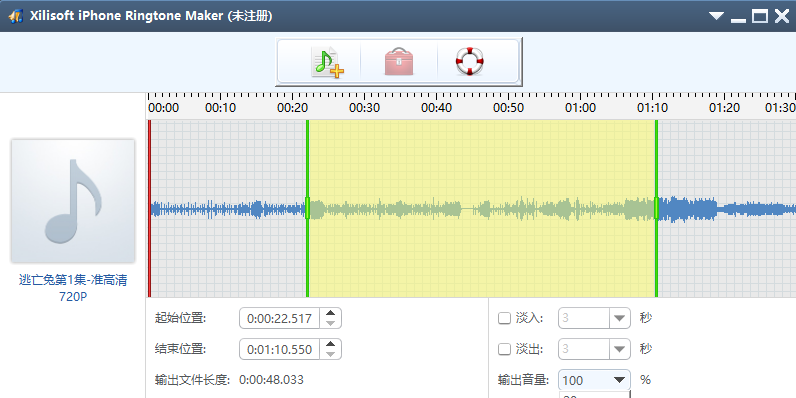This screenshot has height=398, width=796.
Task: Open the 输出音量 volume dropdown
Action: [x=619, y=380]
